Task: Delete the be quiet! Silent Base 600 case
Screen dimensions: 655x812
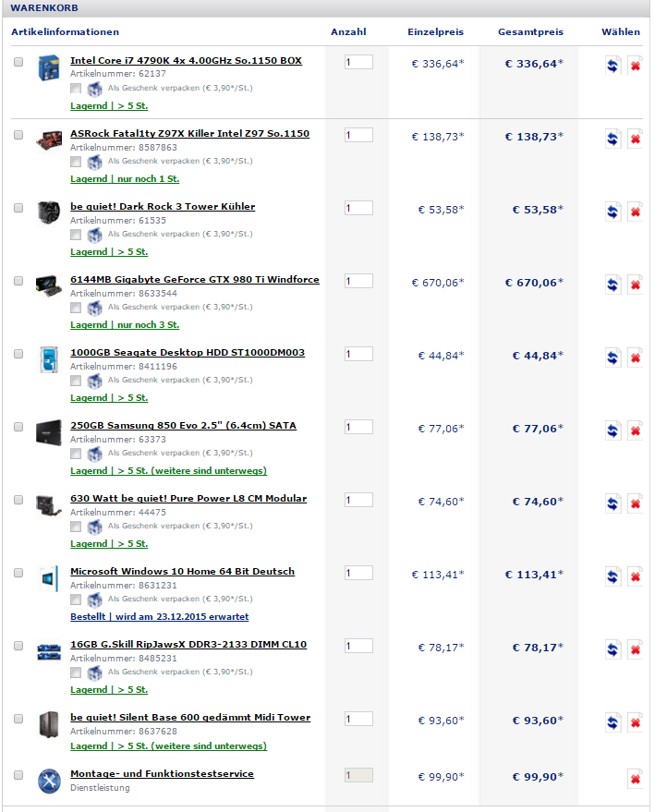Action: [x=635, y=722]
